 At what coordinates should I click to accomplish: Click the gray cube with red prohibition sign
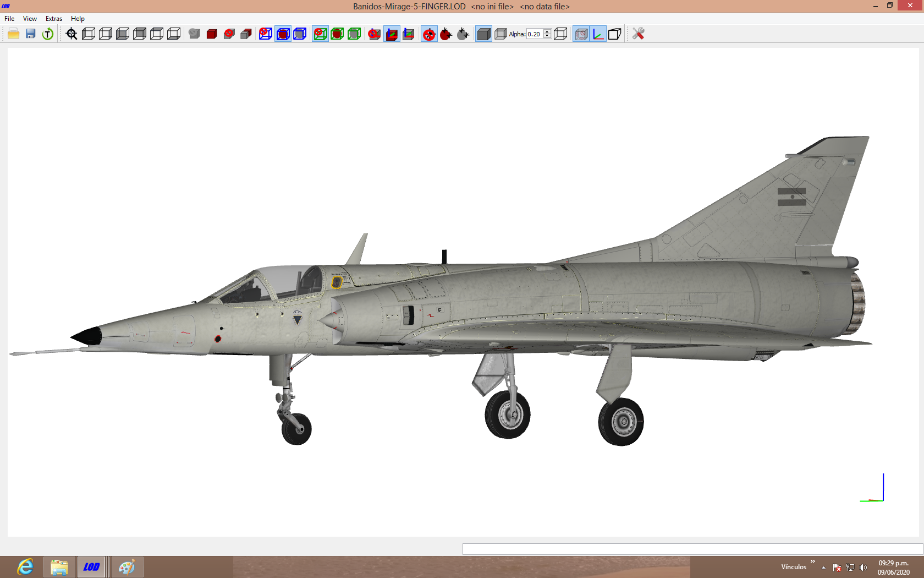[229, 34]
